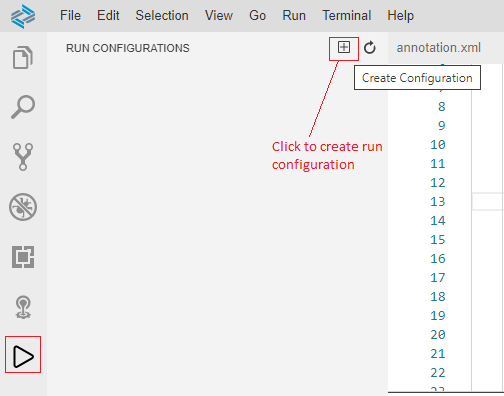Open the Run Configurations play icon
This screenshot has height=396, width=504.
[x=23, y=357]
